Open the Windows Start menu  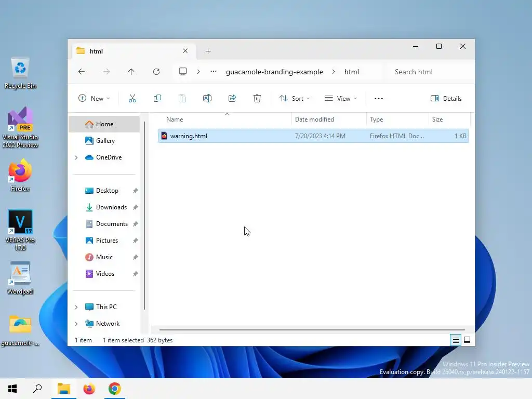coord(12,389)
